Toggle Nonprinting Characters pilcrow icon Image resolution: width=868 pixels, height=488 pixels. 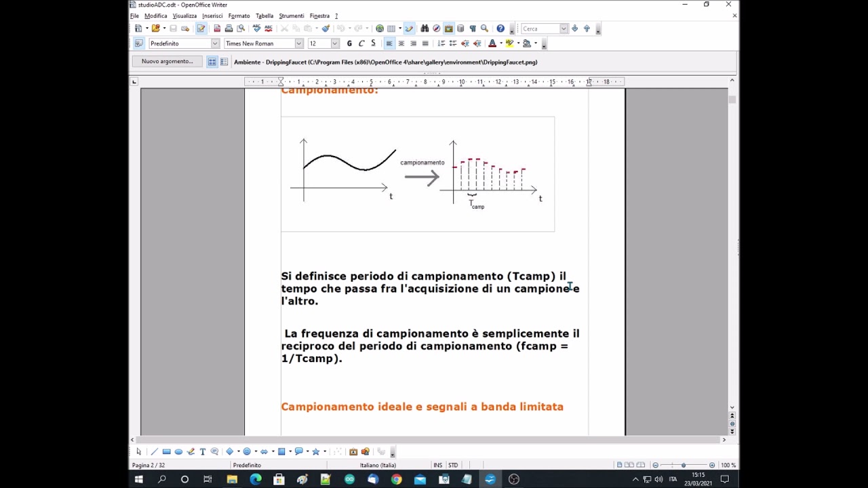[473, 28]
